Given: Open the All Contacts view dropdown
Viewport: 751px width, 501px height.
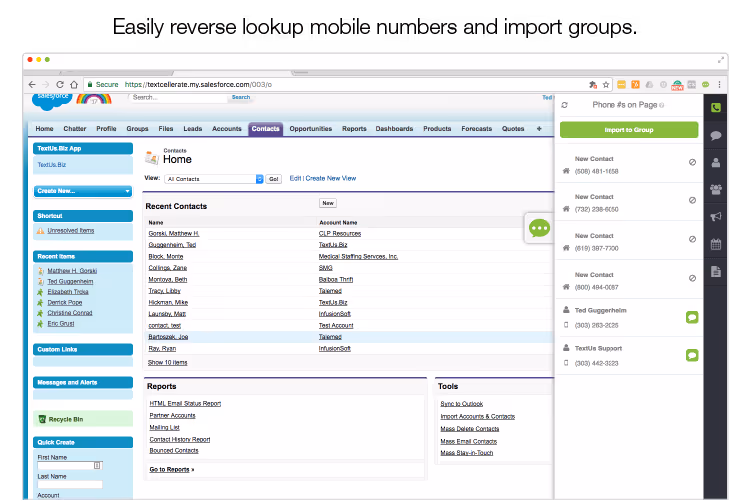Looking at the screenshot, I should 214,179.
